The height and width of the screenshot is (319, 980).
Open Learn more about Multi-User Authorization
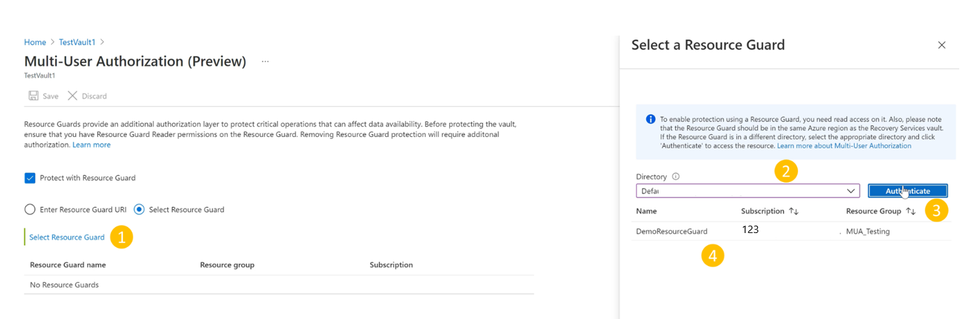(844, 146)
